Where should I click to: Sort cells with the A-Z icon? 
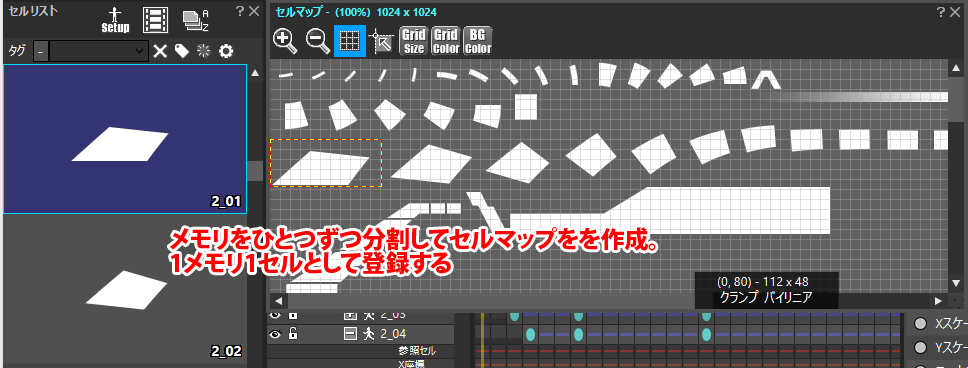(196, 20)
